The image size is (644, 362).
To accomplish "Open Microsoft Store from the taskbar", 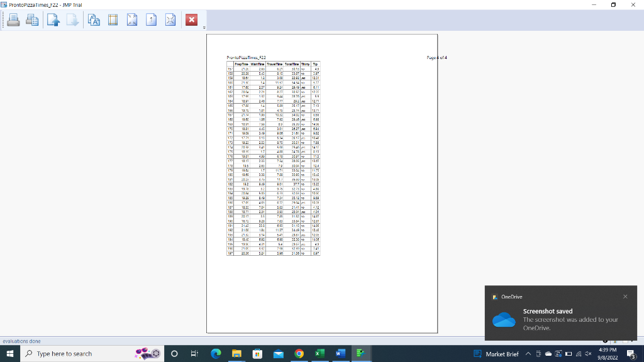I will (x=257, y=353).
